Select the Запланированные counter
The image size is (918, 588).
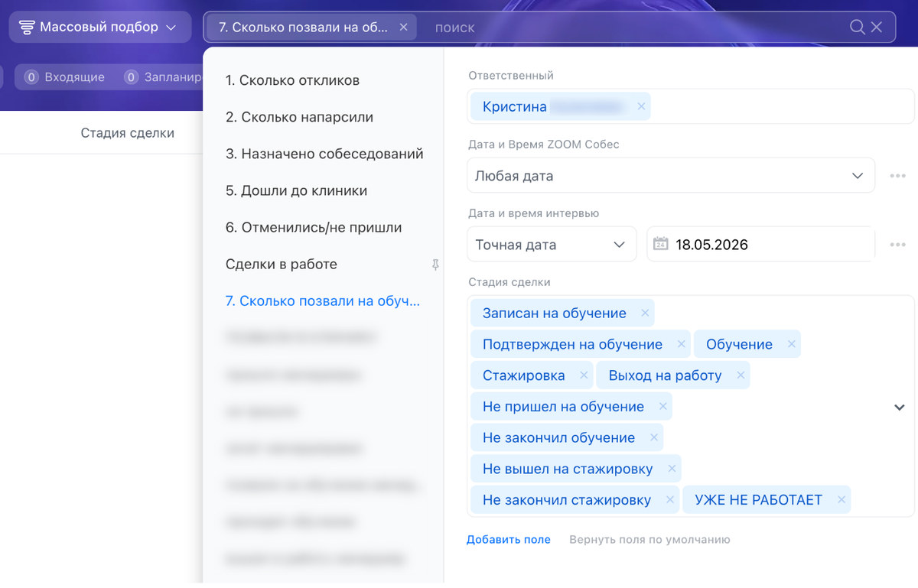coord(164,77)
